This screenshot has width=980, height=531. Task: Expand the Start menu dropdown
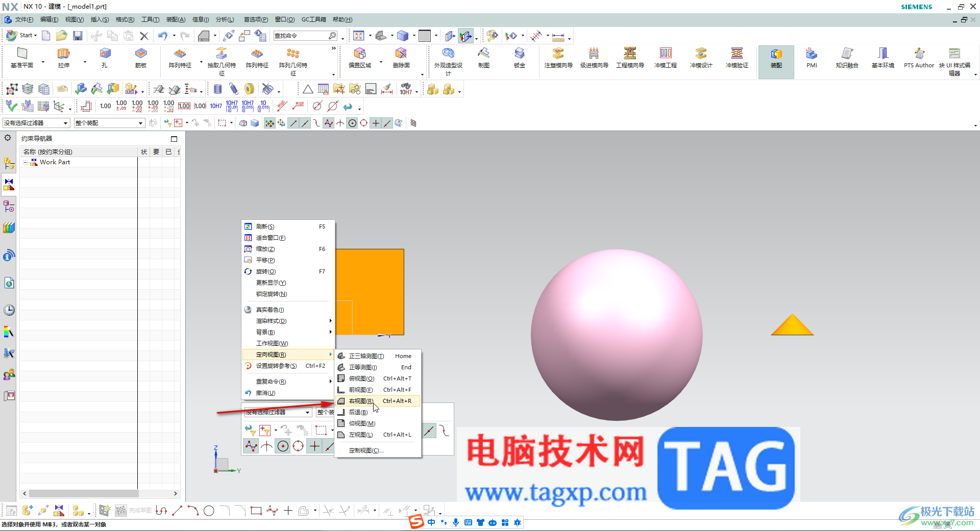coord(21,35)
